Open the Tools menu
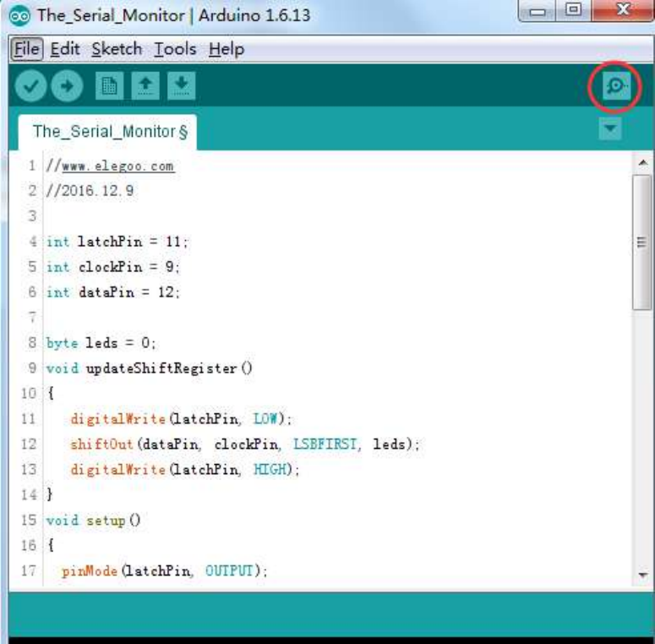 pyautogui.click(x=175, y=49)
